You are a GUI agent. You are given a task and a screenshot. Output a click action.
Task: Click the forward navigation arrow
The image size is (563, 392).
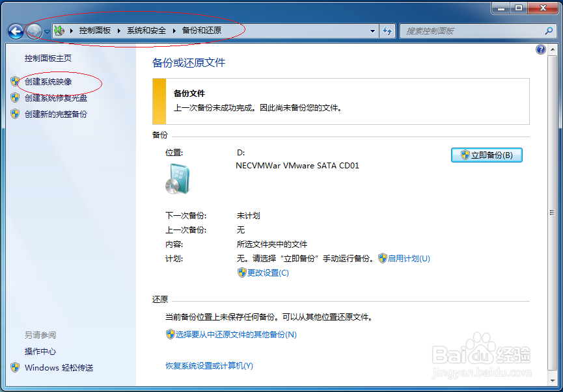click(33, 30)
